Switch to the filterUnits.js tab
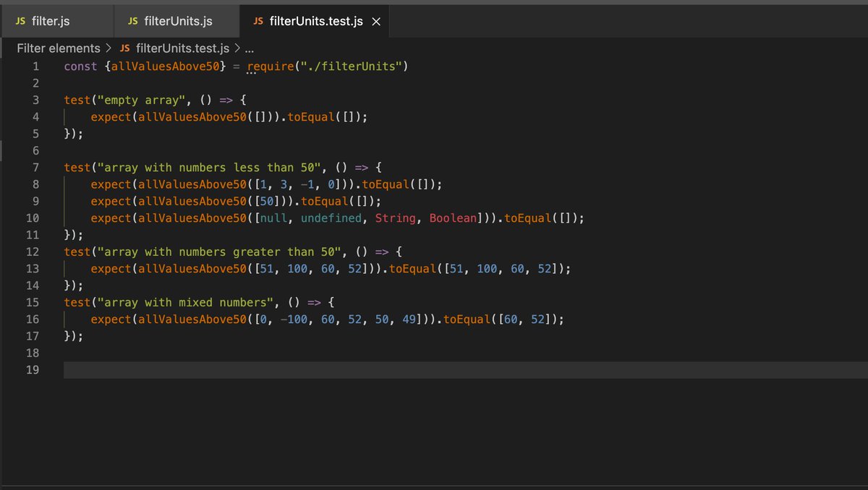The width and height of the screenshot is (868, 490). pyautogui.click(x=176, y=21)
